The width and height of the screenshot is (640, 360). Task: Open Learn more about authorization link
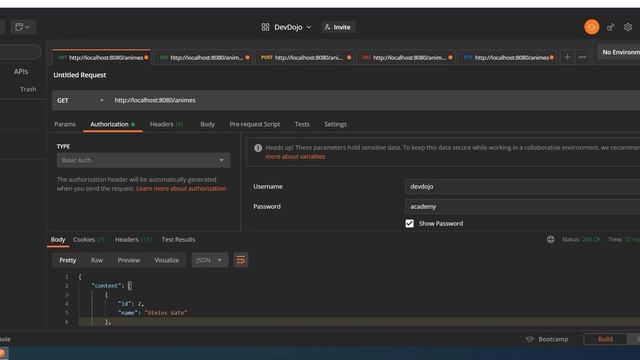pos(181,189)
